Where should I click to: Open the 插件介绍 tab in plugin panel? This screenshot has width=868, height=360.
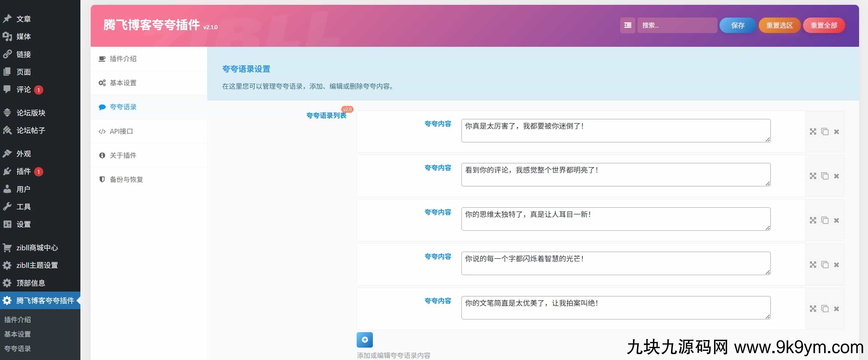click(x=123, y=59)
